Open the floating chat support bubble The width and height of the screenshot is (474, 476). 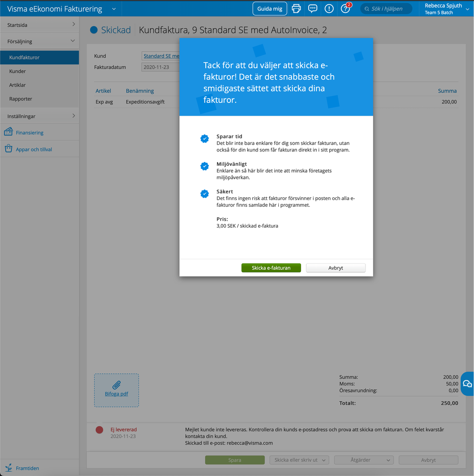point(467,384)
